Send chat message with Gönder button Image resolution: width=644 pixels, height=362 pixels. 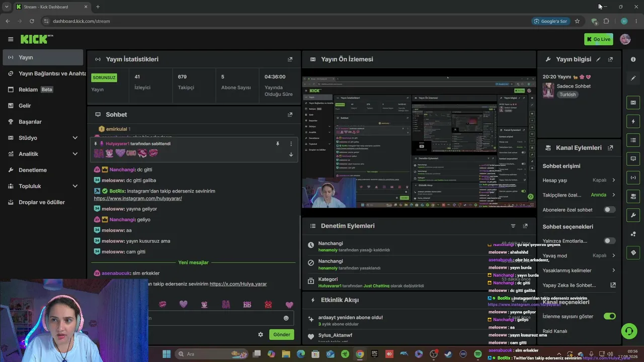(x=282, y=334)
